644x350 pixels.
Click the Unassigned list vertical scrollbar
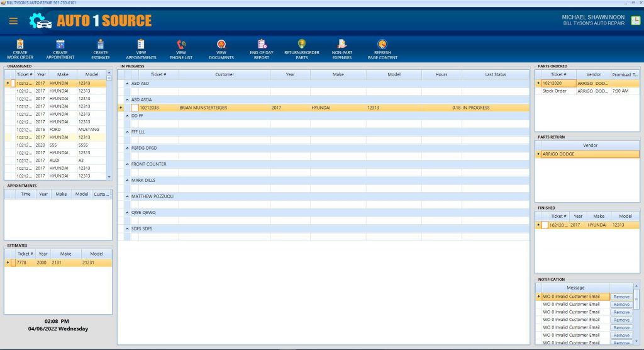(x=109, y=126)
